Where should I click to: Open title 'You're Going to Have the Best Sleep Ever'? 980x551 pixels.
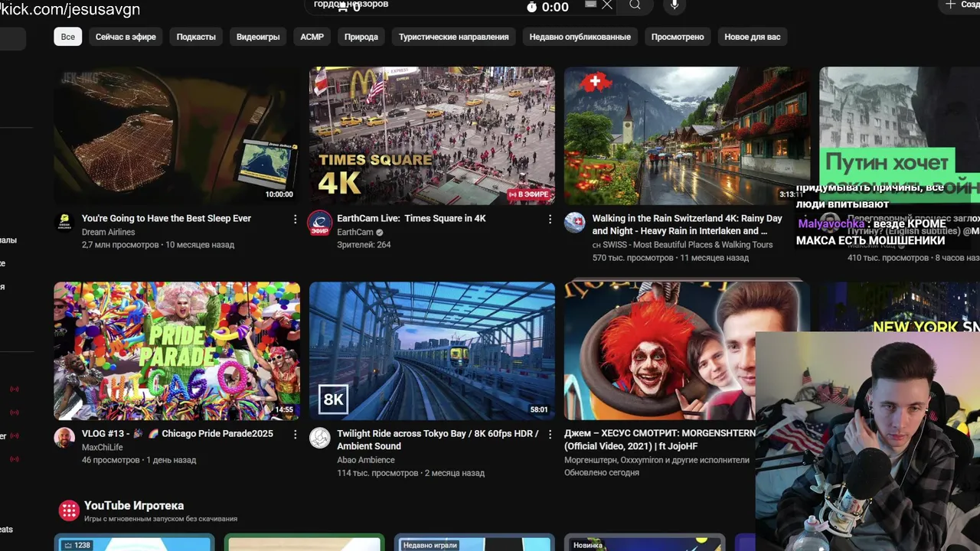point(166,218)
